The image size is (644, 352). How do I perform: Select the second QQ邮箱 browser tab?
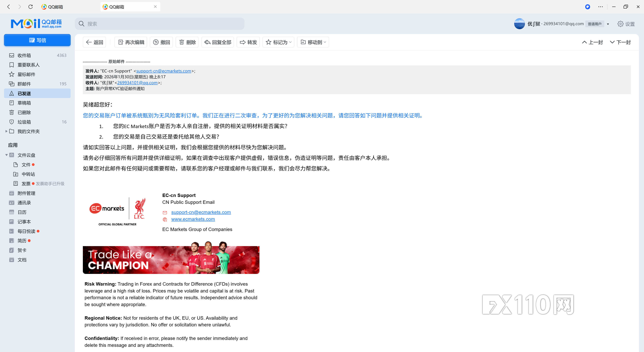130,7
